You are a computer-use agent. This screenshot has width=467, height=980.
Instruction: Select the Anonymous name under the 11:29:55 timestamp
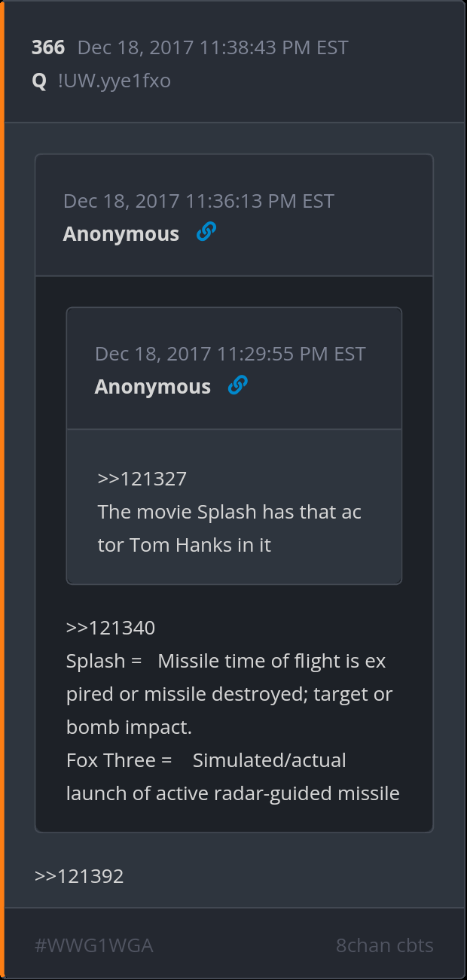pyautogui.click(x=153, y=387)
